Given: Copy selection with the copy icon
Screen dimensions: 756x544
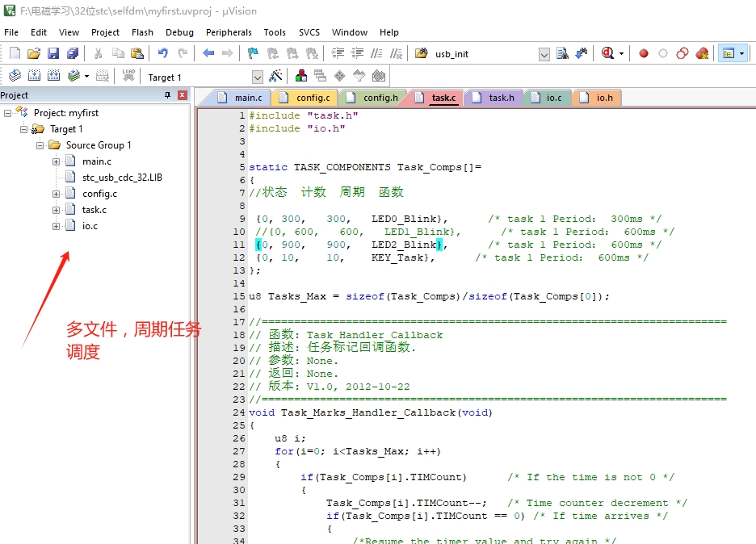Looking at the screenshot, I should tap(118, 53).
